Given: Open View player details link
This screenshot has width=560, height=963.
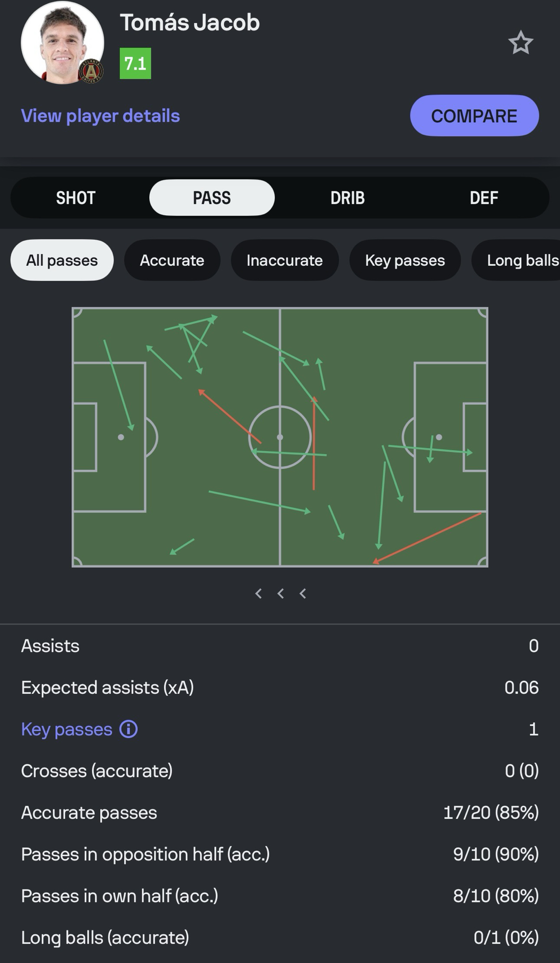Looking at the screenshot, I should tap(101, 116).
